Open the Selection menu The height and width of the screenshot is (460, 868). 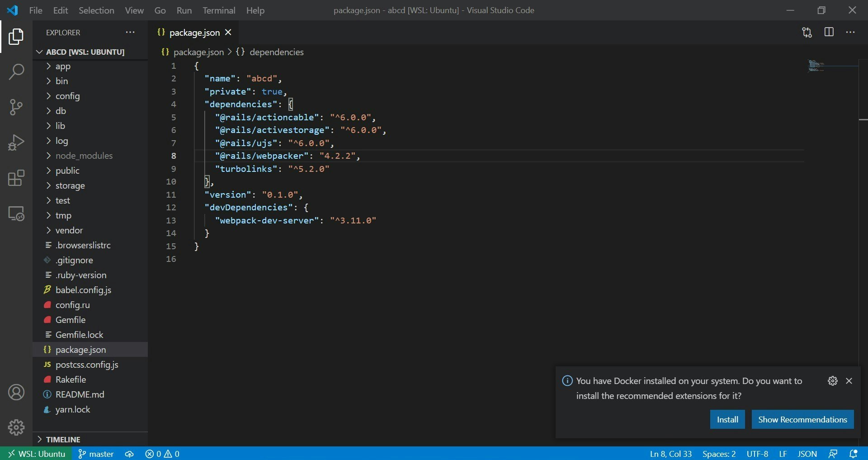coord(96,10)
